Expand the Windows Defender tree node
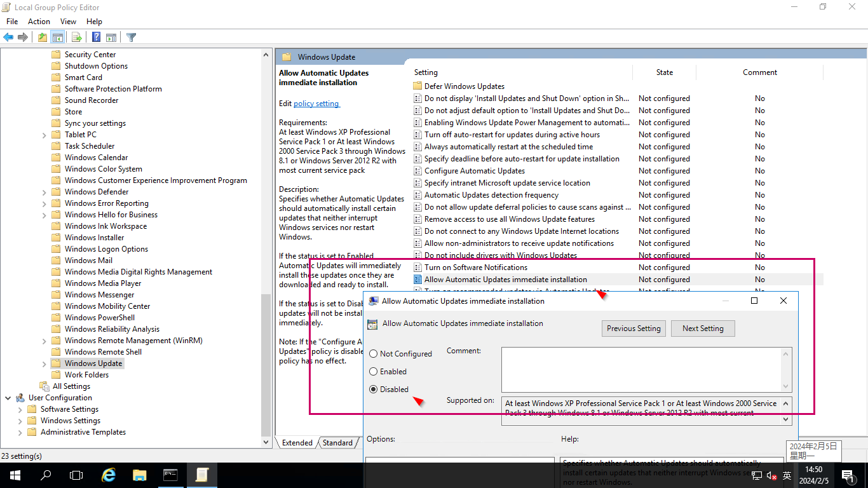The width and height of the screenshot is (868, 488). tap(44, 192)
